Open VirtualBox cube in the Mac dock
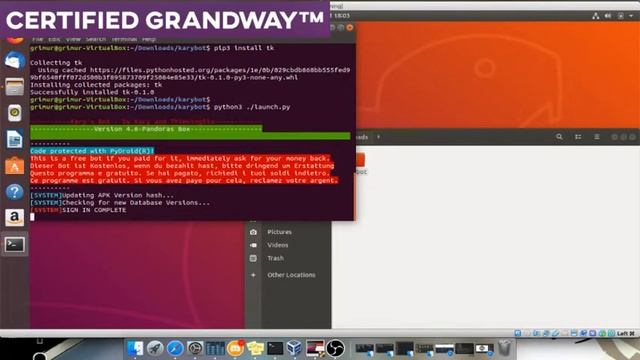Image resolution: width=640 pixels, height=360 pixels. pos(294,348)
